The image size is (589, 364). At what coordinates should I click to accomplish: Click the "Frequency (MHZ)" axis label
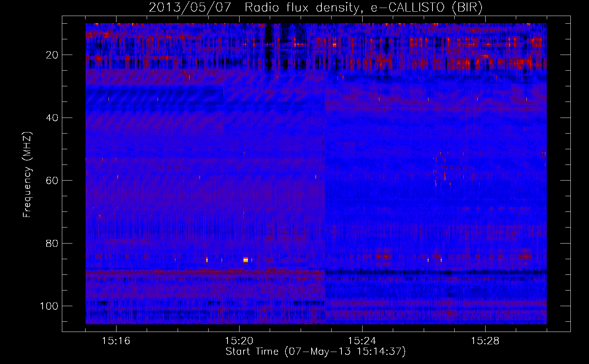coord(27,175)
